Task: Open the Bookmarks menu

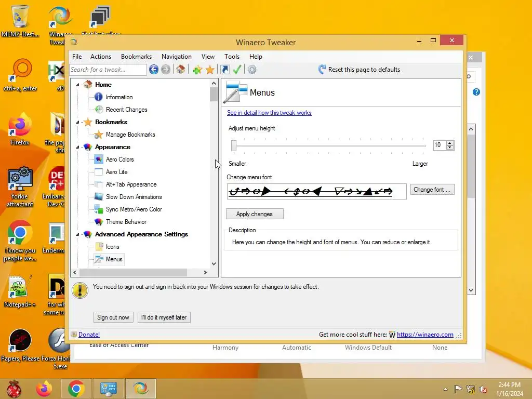Action: [137, 57]
